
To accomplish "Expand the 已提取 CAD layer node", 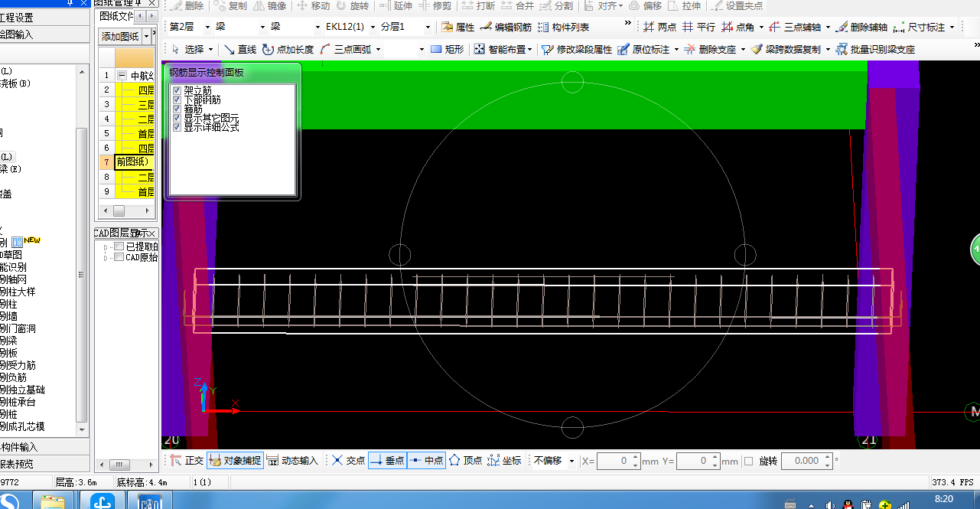I will click(106, 247).
